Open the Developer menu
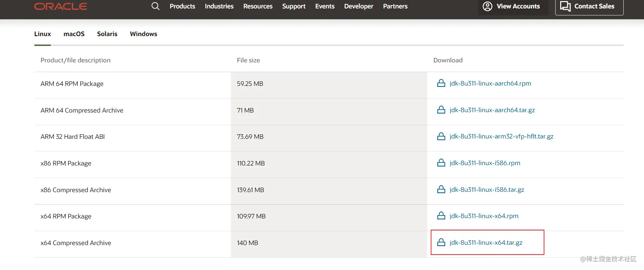The image size is (644, 270). pyautogui.click(x=359, y=6)
